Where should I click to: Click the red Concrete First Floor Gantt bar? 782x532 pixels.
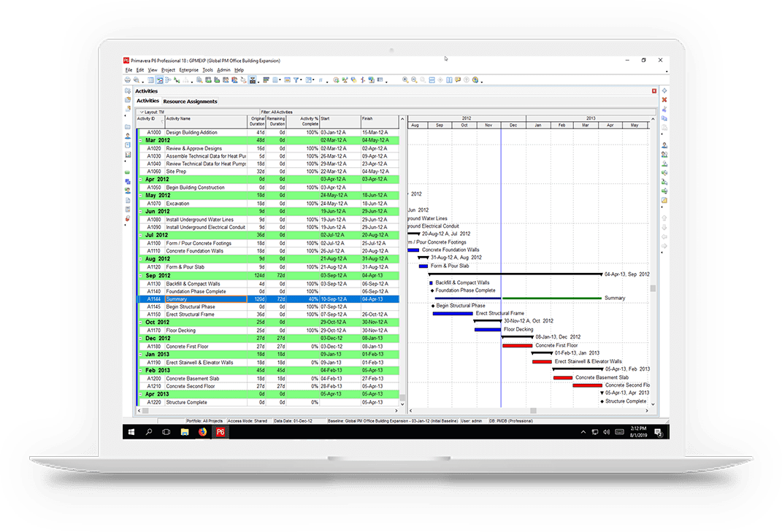(517, 345)
